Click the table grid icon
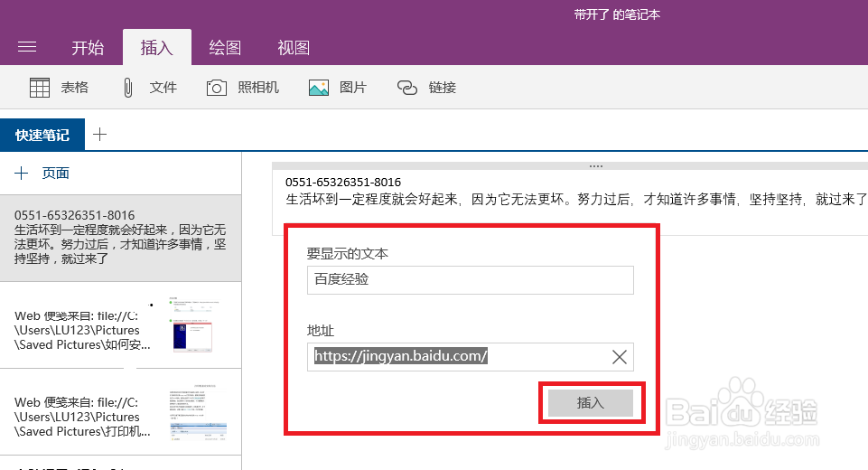This screenshot has width=868, height=470. click(40, 88)
